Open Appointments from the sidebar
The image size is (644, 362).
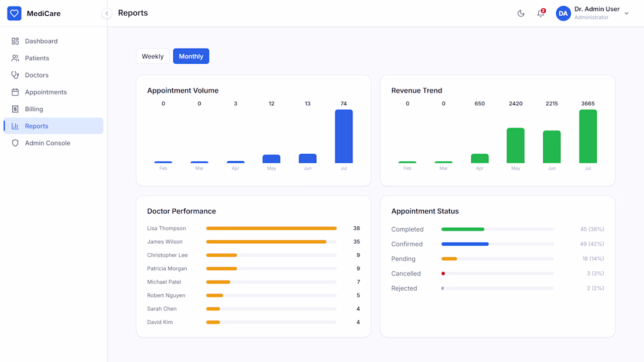(53, 92)
